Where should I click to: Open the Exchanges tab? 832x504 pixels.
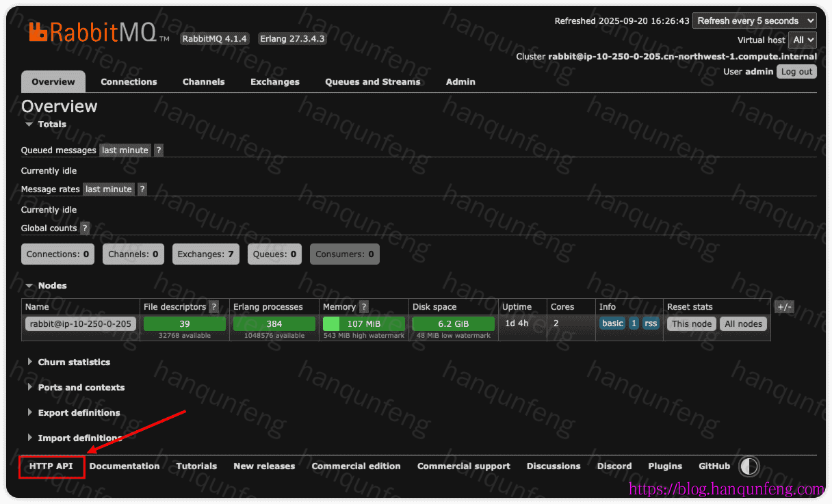pyautogui.click(x=275, y=82)
